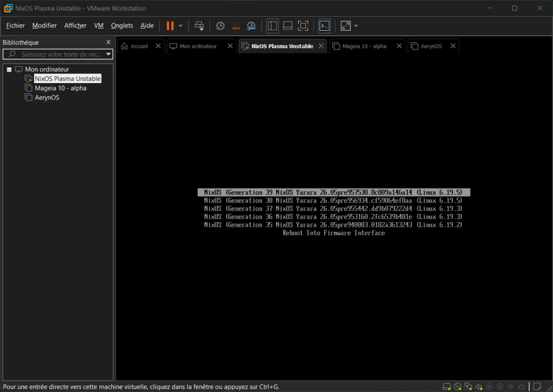Take a snapshot of the VM

pos(220,25)
